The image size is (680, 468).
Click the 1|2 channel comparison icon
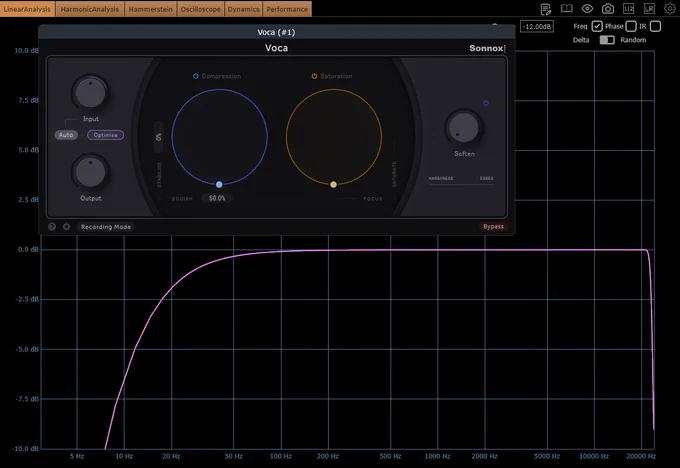[628, 9]
